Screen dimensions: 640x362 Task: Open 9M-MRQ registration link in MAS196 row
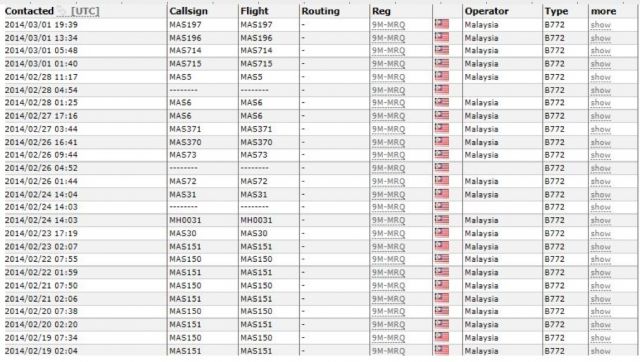coord(388,38)
